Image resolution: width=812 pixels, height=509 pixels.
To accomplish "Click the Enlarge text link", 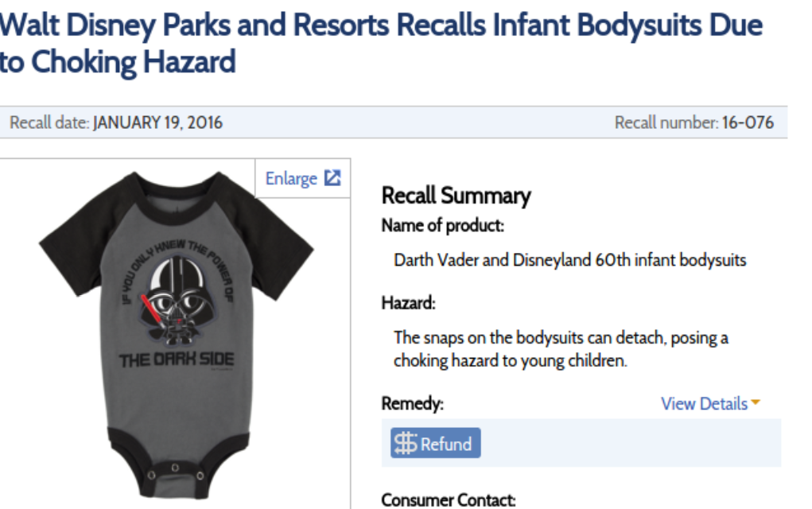I will coord(291,179).
